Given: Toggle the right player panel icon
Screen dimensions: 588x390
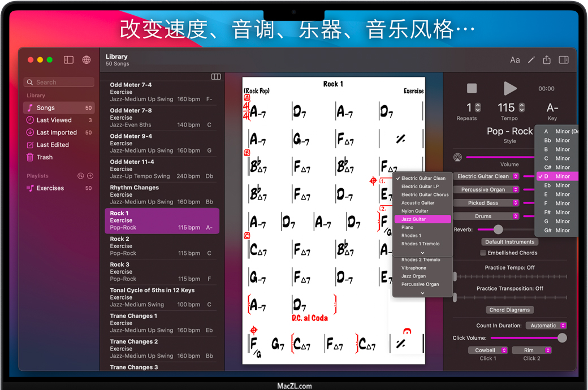Looking at the screenshot, I should pyautogui.click(x=563, y=60).
